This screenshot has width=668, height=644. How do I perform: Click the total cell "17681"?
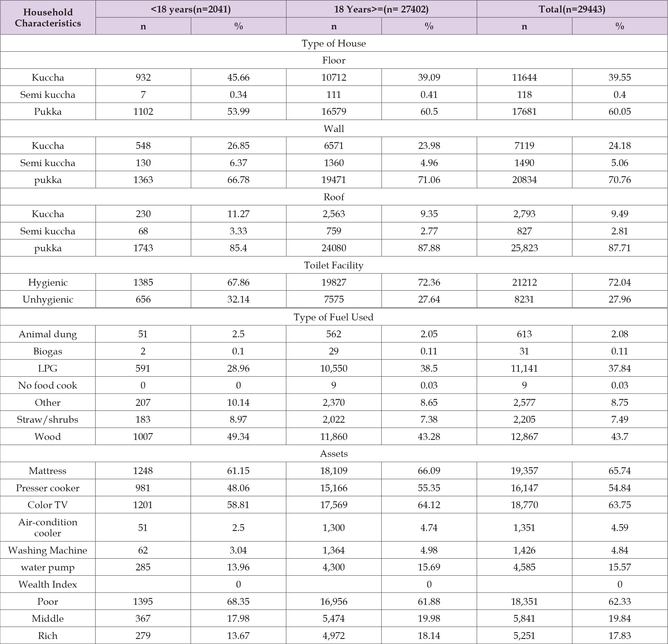pyautogui.click(x=524, y=112)
